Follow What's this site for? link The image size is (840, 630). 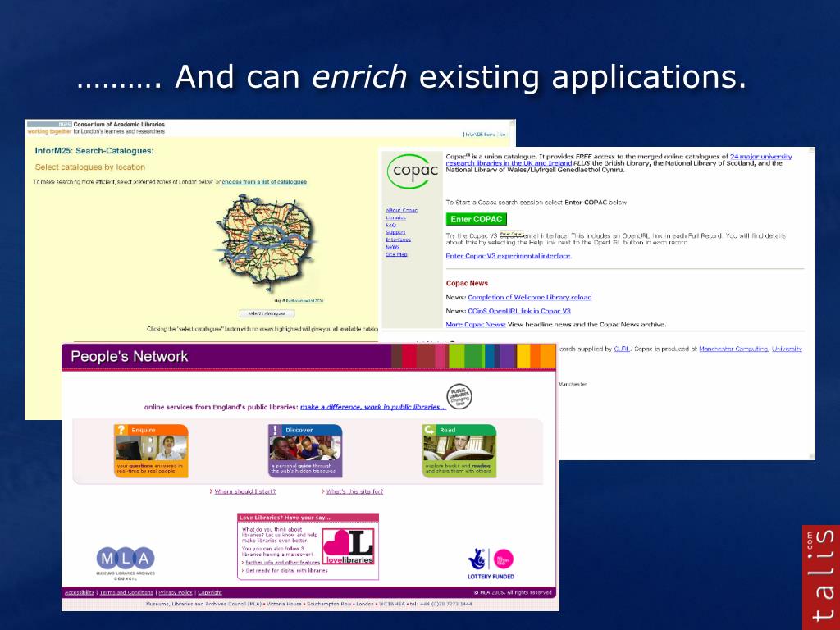click(x=354, y=491)
